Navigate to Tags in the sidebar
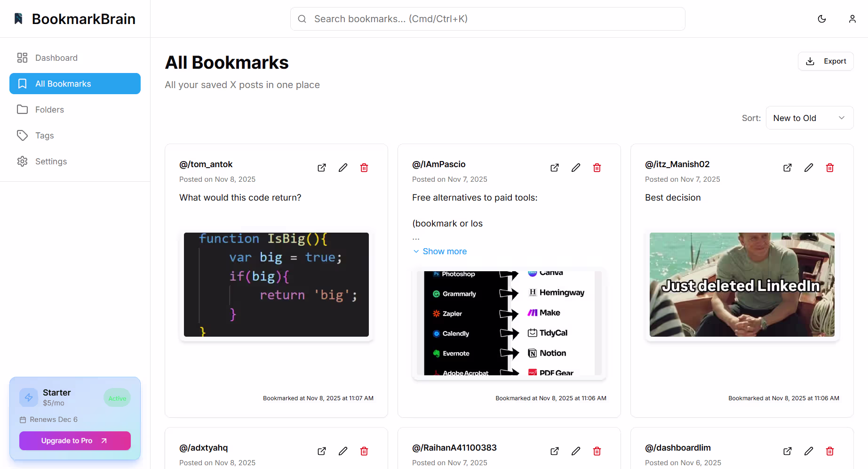The height and width of the screenshot is (469, 868). coord(44,136)
